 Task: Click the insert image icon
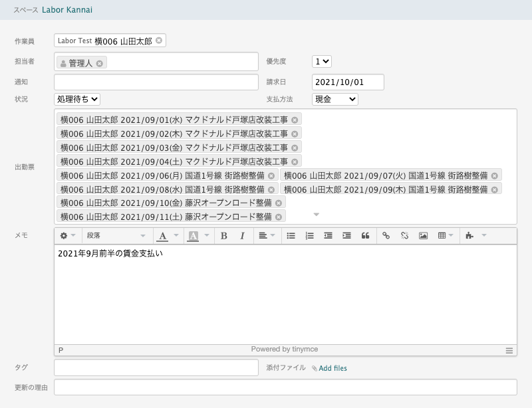[423, 236]
